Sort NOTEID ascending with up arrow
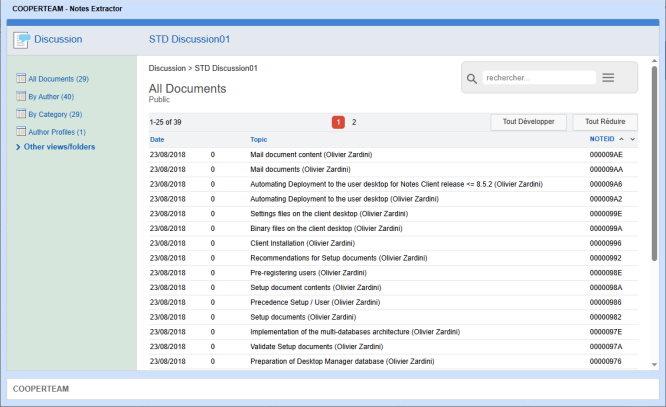This screenshot has width=666, height=407. click(x=621, y=139)
